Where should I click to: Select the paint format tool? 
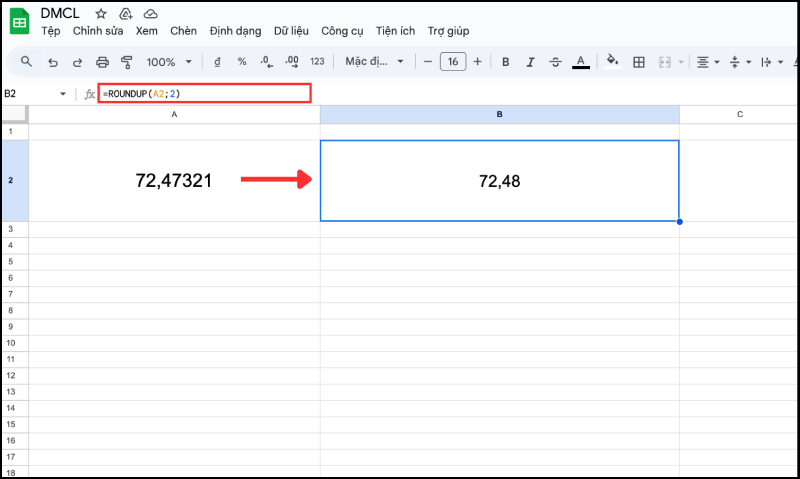point(126,62)
